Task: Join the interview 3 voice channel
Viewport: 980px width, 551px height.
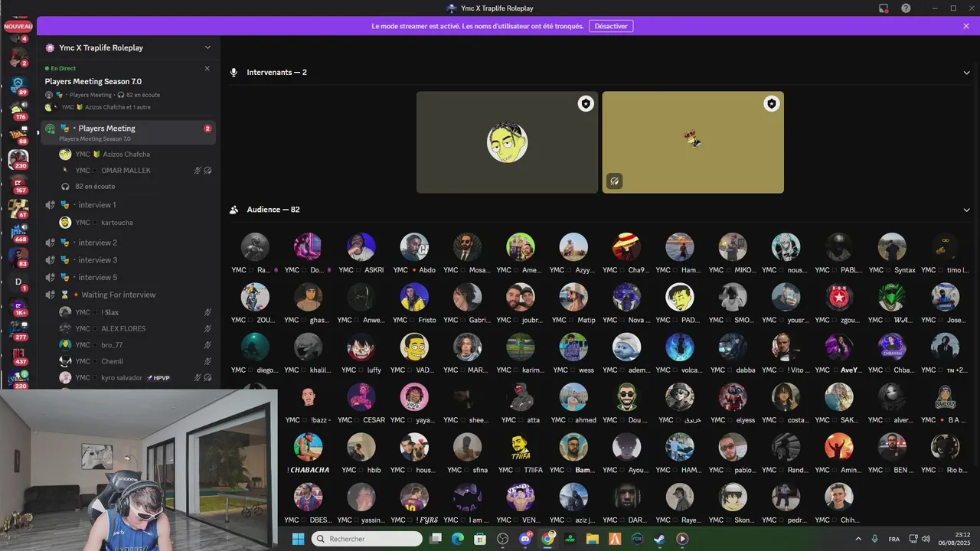Action: tap(129, 260)
